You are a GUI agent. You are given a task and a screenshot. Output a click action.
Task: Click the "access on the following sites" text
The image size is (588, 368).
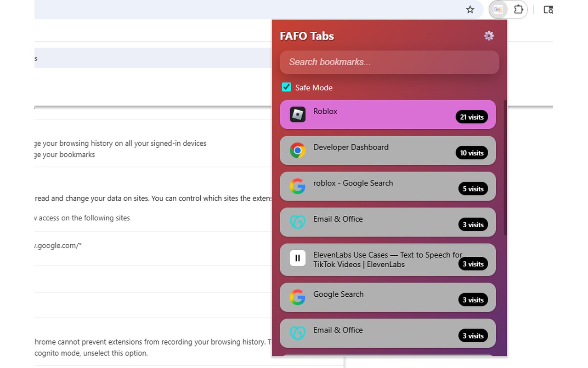pos(84,218)
